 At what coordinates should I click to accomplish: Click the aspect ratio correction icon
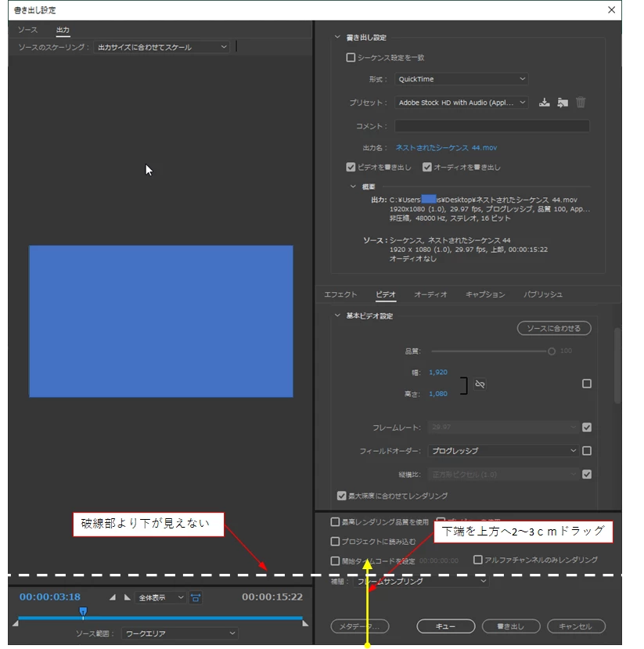196,597
